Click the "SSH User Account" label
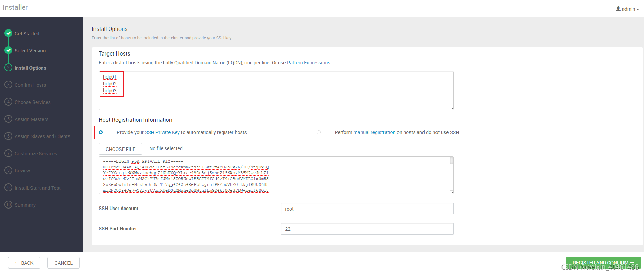Image resolution: width=644 pixels, height=274 pixels. point(118,209)
